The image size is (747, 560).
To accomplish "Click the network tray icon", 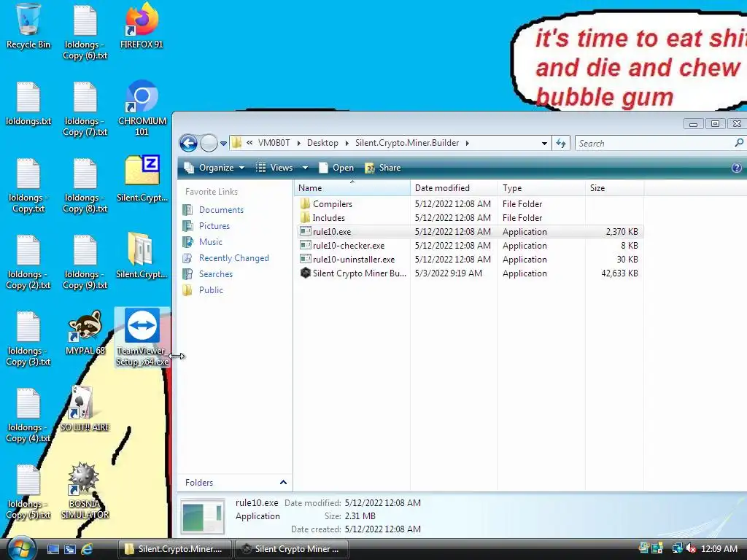I will pos(677,548).
